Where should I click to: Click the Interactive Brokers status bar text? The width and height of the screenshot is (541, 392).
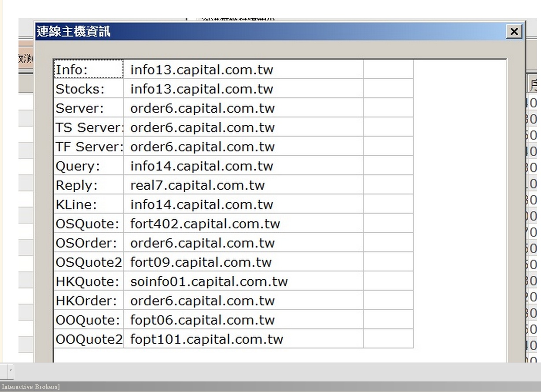click(30, 387)
